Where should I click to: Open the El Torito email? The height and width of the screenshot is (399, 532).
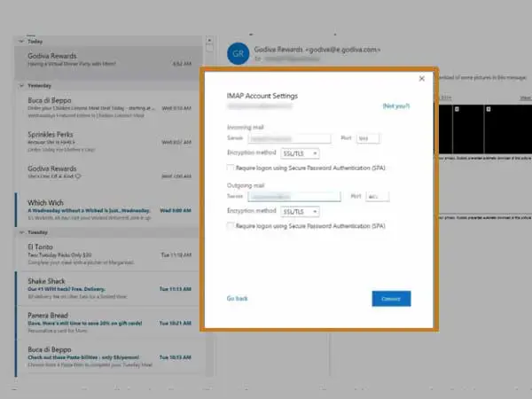tap(108, 254)
